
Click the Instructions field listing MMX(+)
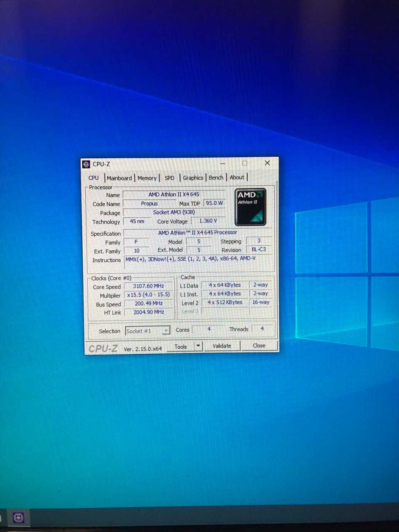tap(199, 262)
